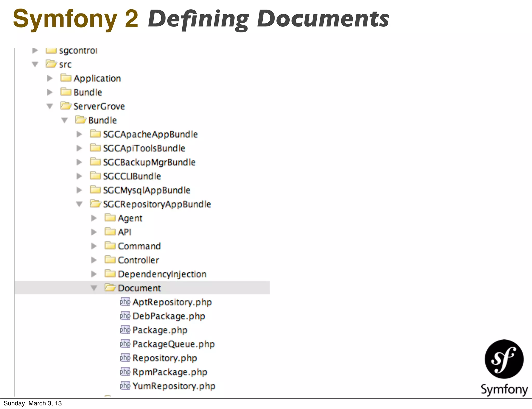Expand the SGCCLIBundle triangle
The width and height of the screenshot is (532, 409).
79,176
